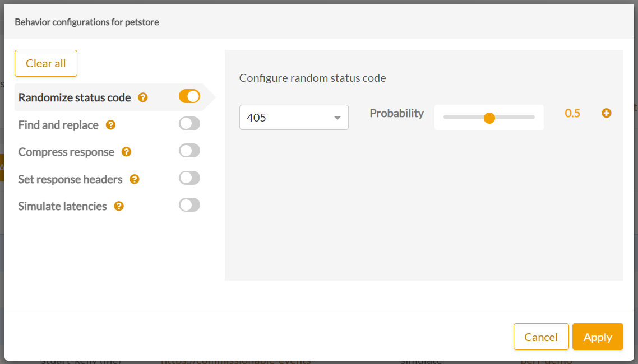The image size is (638, 364).
Task: Click help icon beside Set response headers
Action: click(135, 179)
